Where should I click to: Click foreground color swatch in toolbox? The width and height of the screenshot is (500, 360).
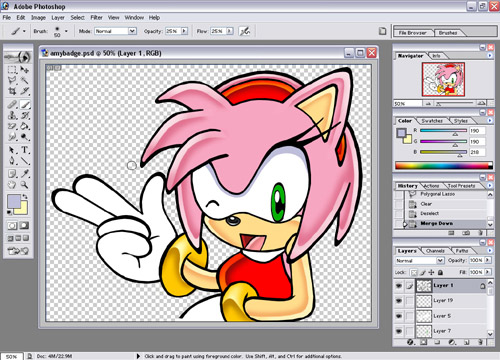[14, 201]
